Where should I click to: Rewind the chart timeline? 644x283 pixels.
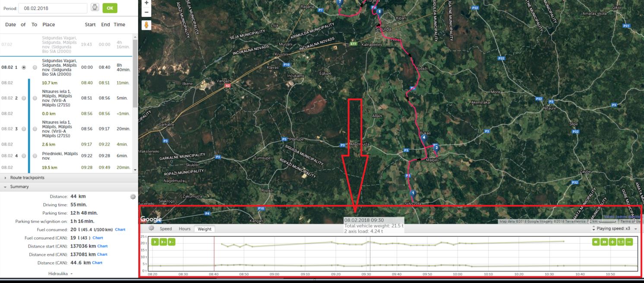click(x=596, y=242)
